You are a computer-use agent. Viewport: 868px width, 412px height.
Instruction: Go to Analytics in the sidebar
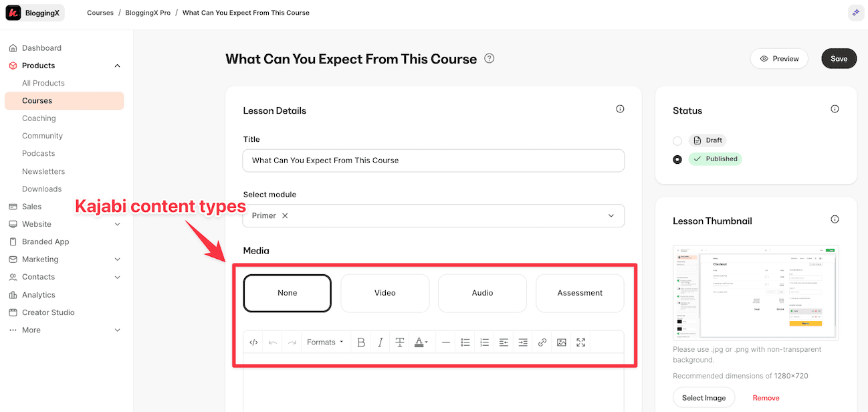pos(39,295)
